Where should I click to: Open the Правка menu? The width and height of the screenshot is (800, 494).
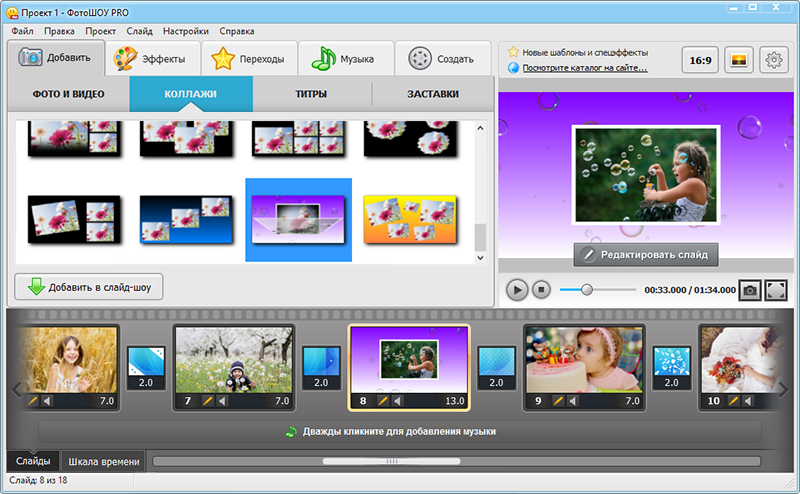click(x=59, y=31)
